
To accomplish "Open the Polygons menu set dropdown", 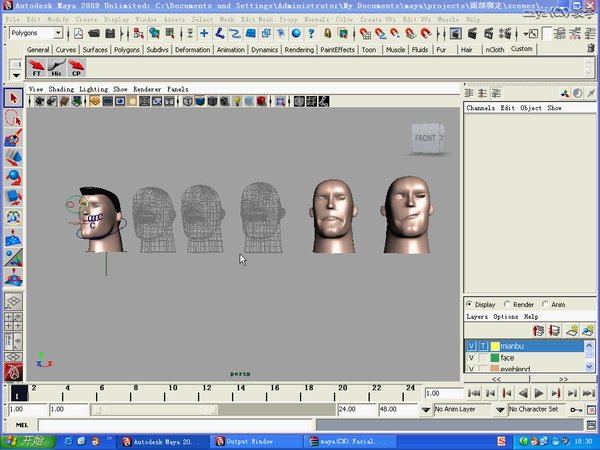I will point(58,33).
